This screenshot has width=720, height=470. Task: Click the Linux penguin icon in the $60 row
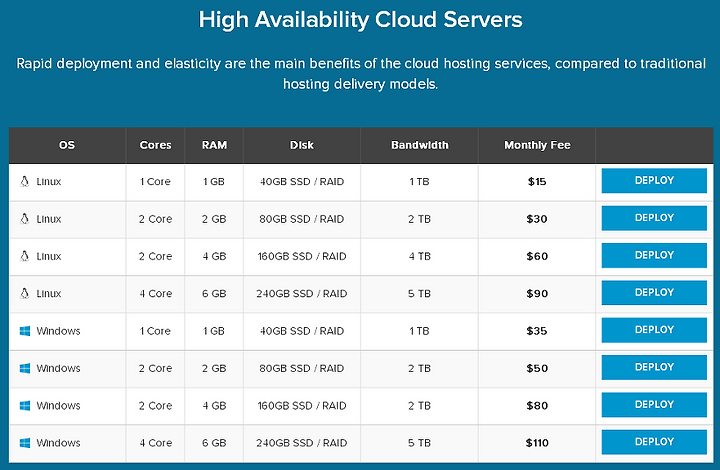25,256
